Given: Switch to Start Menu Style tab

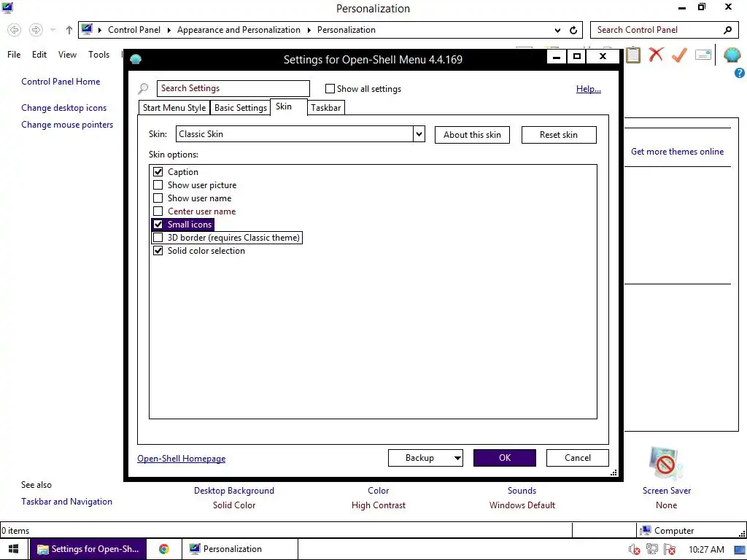Looking at the screenshot, I should [174, 108].
